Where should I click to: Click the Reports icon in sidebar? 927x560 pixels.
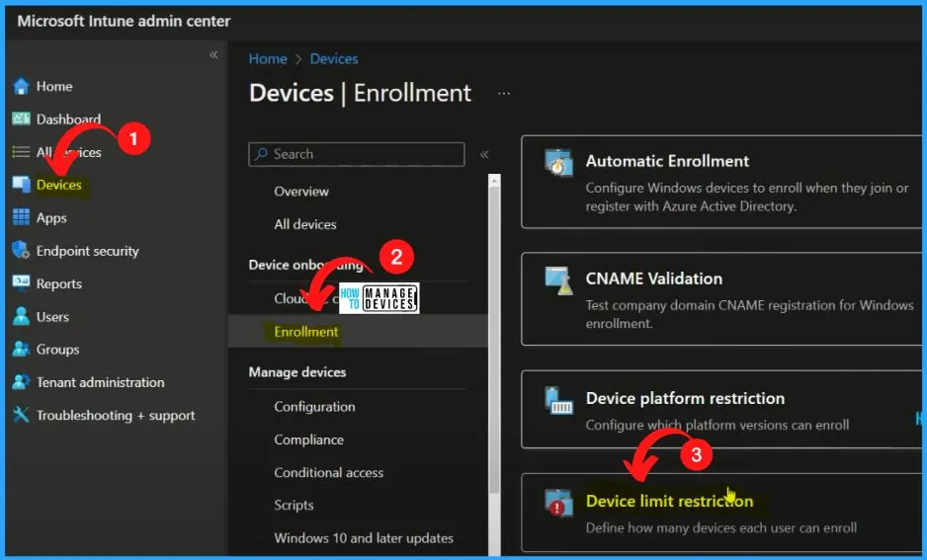(x=22, y=282)
